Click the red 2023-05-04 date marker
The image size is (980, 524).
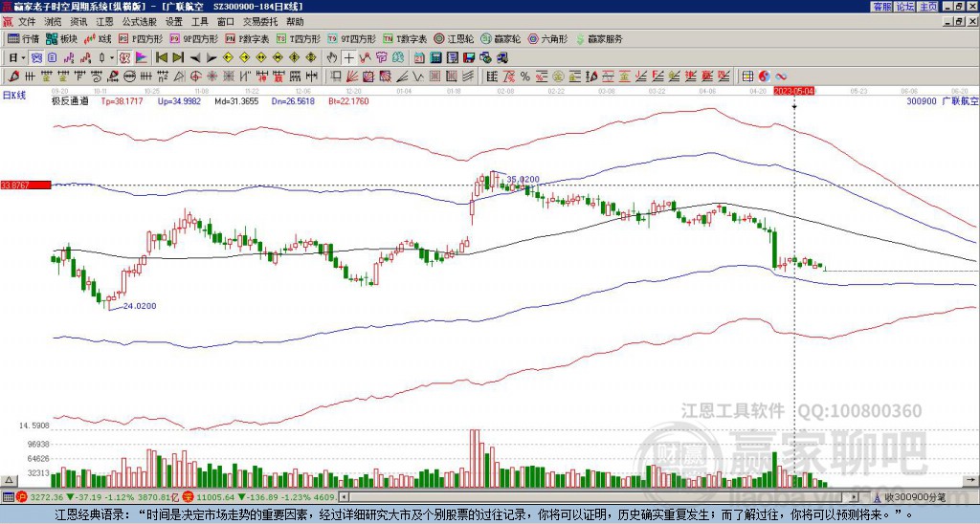(x=793, y=91)
